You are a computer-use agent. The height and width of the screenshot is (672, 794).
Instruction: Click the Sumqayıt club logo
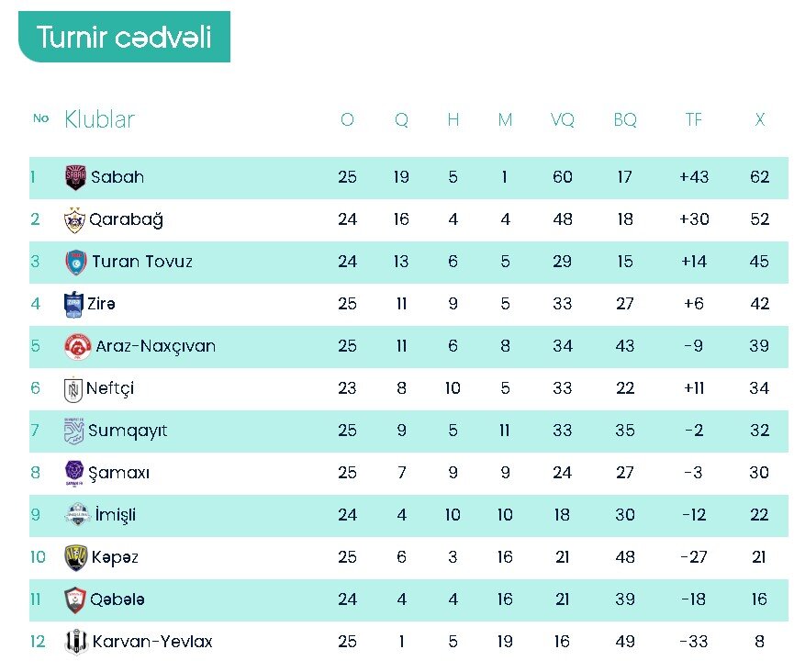(74, 431)
